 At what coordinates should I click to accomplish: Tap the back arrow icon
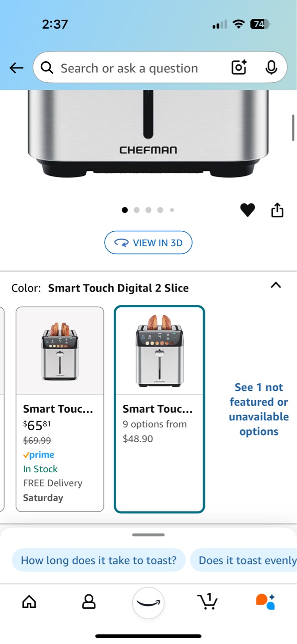point(17,68)
